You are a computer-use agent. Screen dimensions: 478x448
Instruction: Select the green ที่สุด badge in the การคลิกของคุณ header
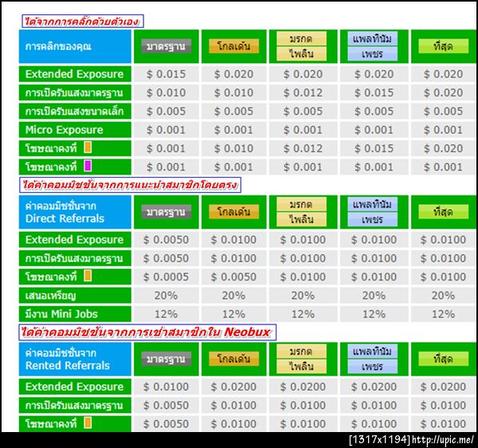pyautogui.click(x=444, y=46)
